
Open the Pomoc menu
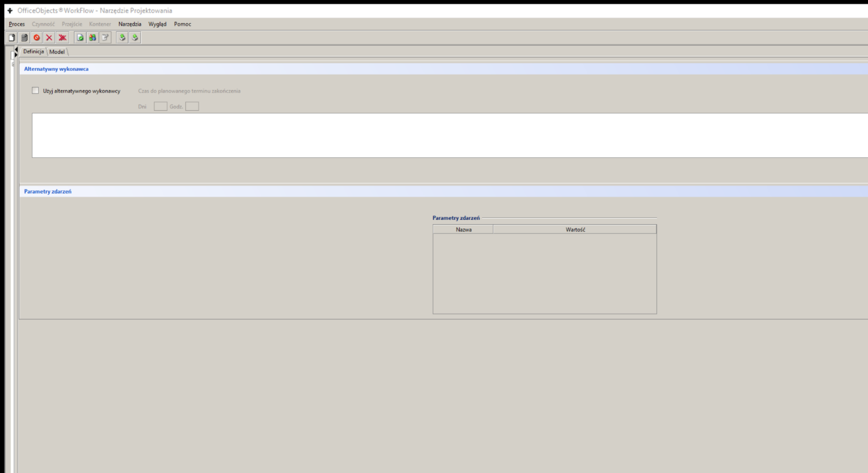click(182, 24)
